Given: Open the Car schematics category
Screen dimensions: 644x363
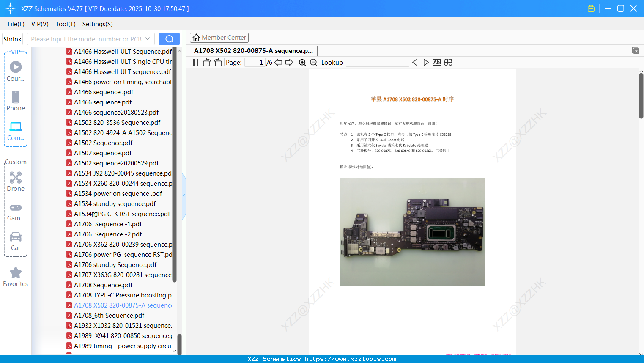Looking at the screenshot, I should pos(16,241).
